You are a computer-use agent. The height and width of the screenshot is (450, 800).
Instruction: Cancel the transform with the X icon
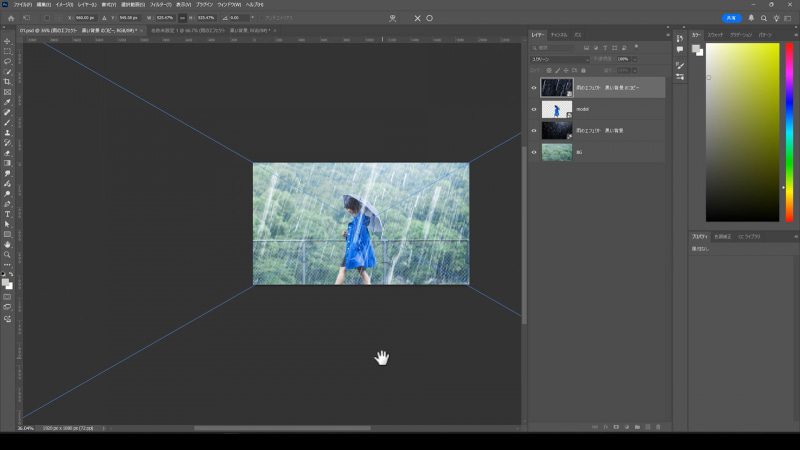[x=417, y=18]
